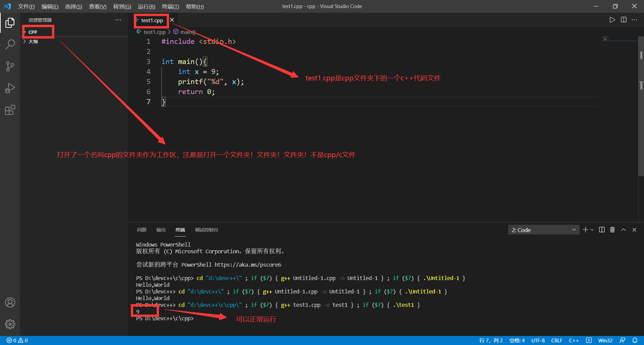
Task: Open the Manage settings gear
Action: point(10,324)
